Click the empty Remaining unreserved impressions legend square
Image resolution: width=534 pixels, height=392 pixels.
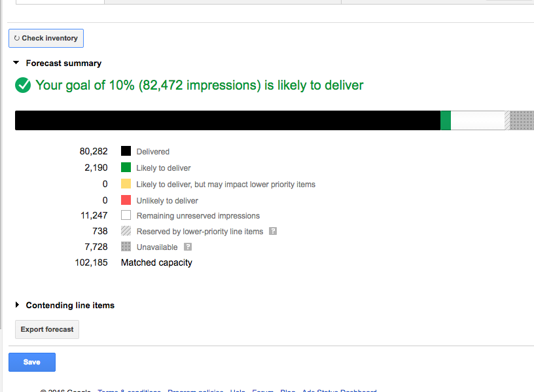pos(126,215)
